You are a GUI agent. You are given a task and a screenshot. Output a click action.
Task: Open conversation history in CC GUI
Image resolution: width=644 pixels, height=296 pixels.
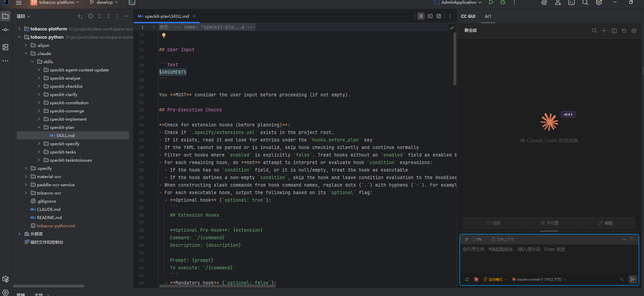click(624, 31)
